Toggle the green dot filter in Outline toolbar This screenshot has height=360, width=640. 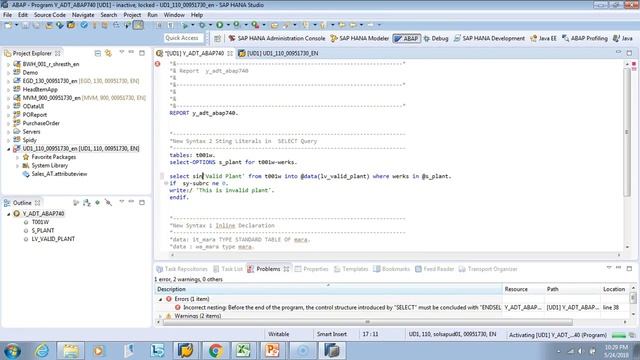[98, 202]
